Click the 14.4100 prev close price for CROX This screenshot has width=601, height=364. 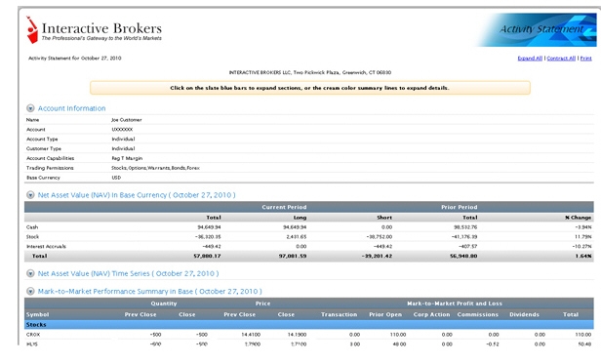pos(251,335)
